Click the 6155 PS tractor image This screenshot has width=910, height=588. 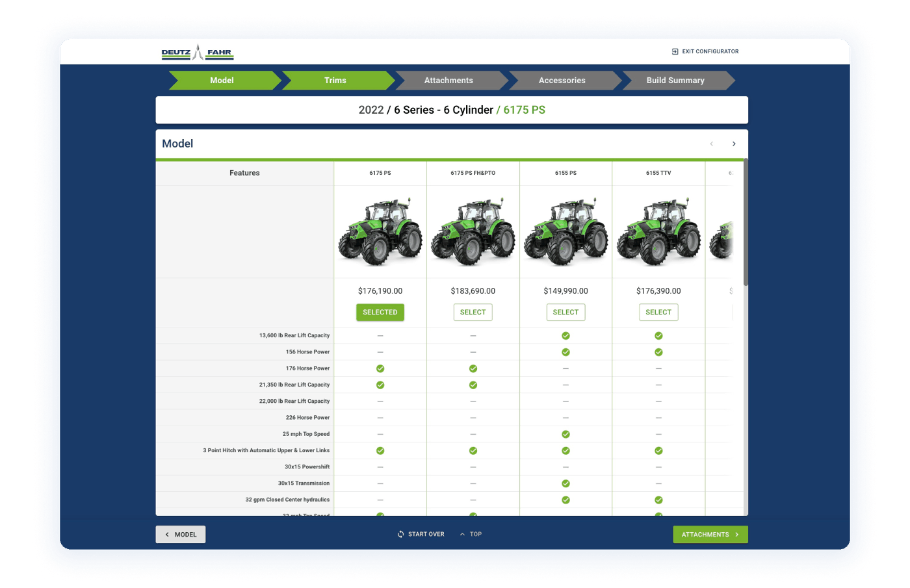(565, 232)
